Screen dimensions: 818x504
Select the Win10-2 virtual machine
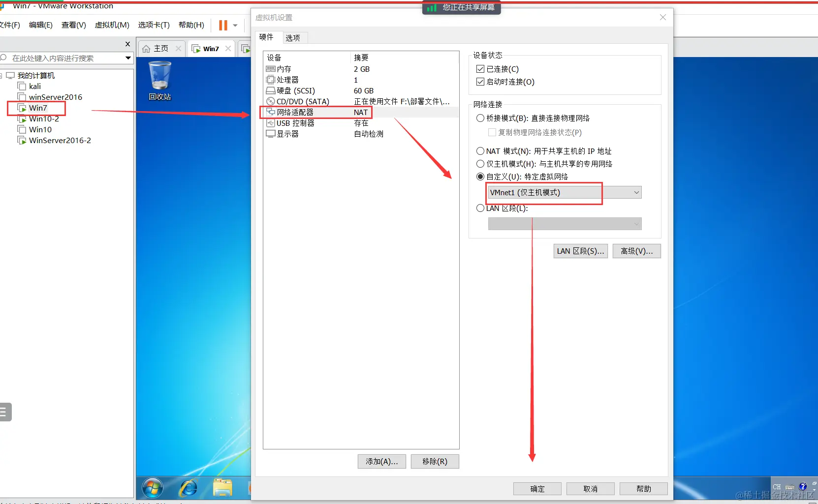[x=44, y=119]
